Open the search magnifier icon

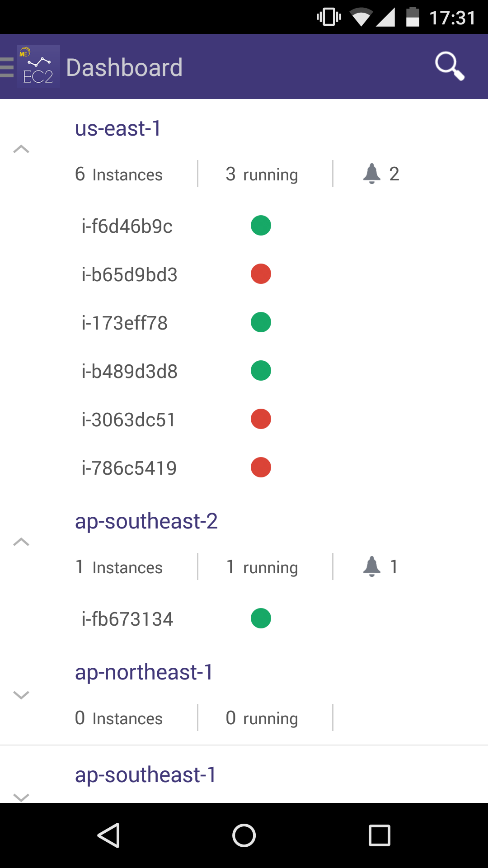click(449, 66)
